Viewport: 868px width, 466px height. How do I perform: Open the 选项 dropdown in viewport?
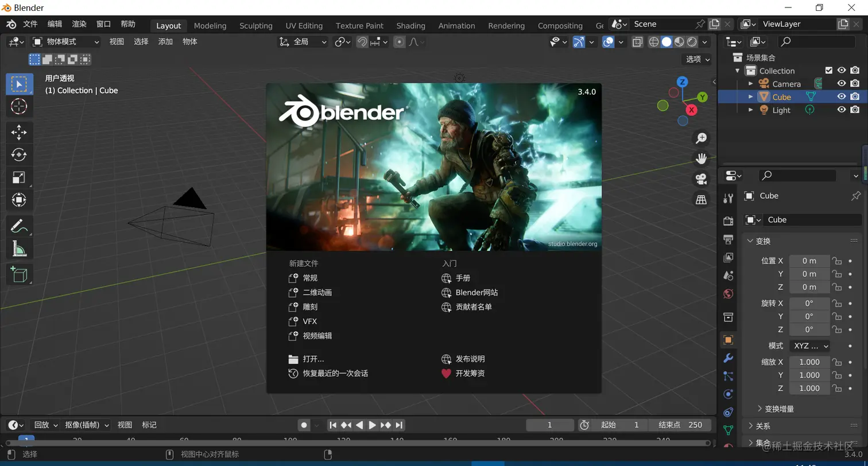coord(698,59)
